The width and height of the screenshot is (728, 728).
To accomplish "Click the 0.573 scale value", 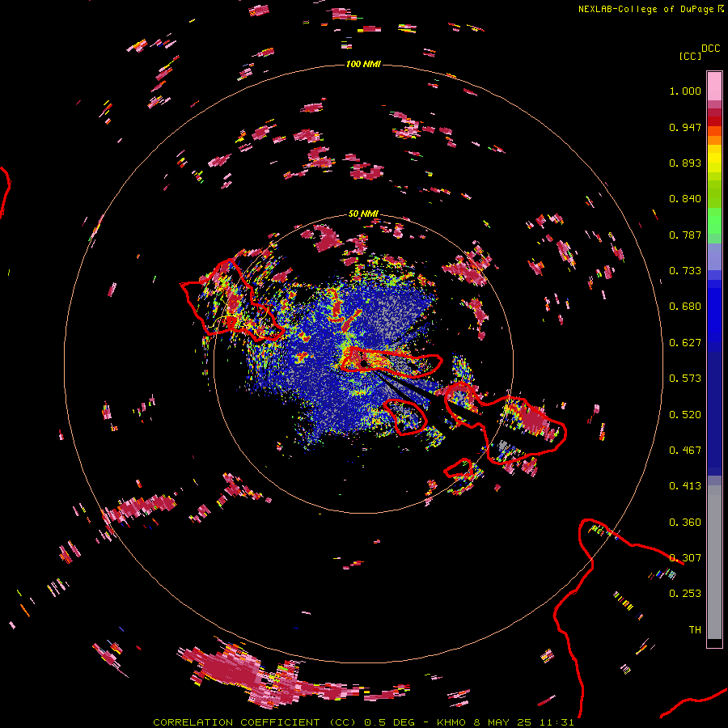I will pos(685,379).
